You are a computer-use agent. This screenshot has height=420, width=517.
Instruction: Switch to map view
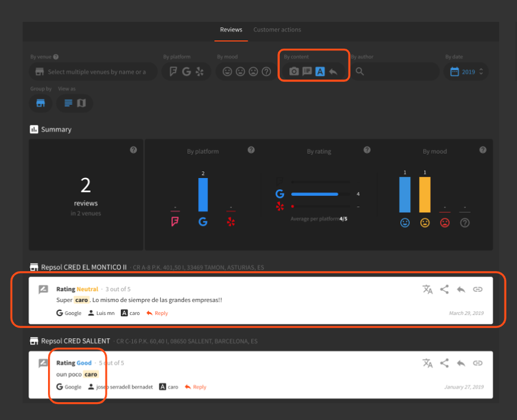pyautogui.click(x=81, y=103)
